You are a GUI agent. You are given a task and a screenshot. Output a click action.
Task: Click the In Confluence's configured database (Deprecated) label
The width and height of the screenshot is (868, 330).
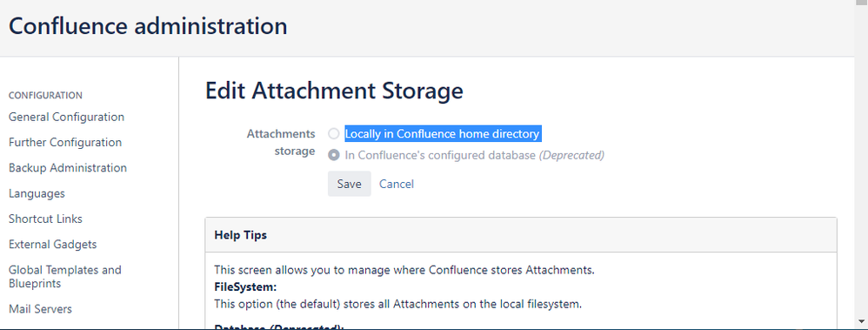click(474, 155)
